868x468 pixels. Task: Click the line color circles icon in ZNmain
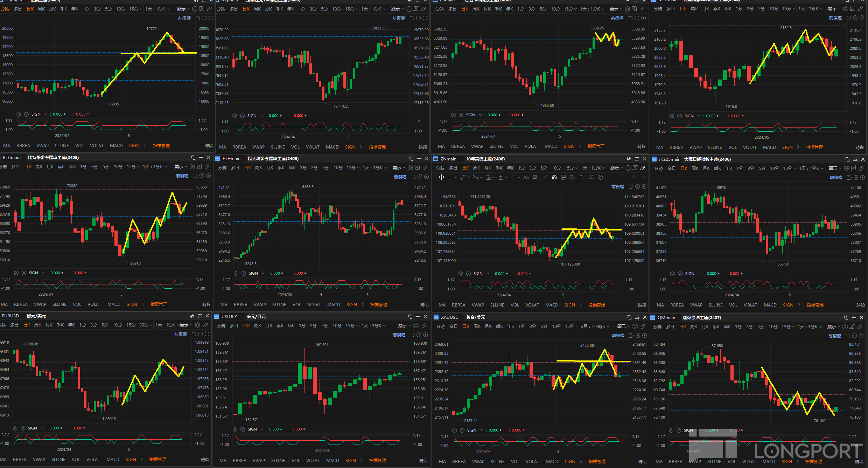coord(591,177)
